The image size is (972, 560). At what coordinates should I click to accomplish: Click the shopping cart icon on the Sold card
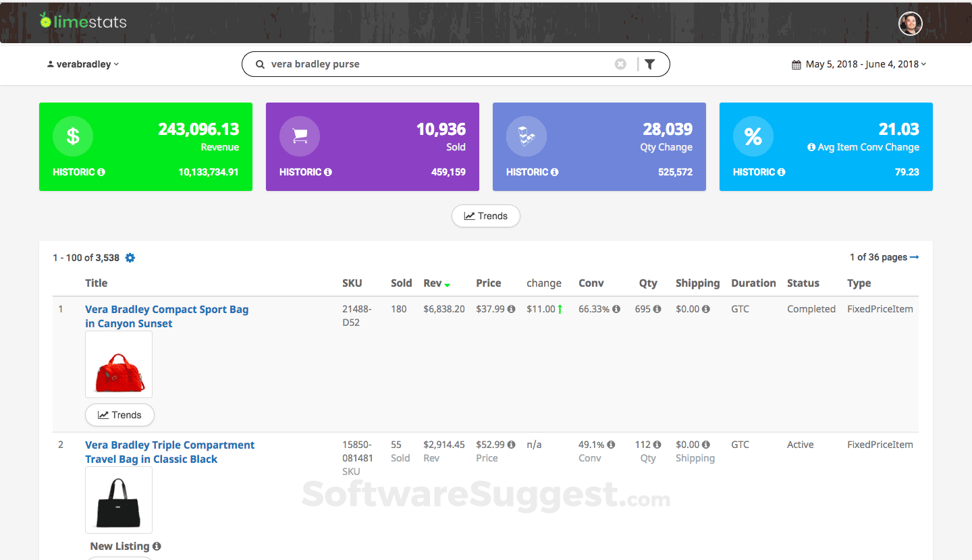point(300,136)
